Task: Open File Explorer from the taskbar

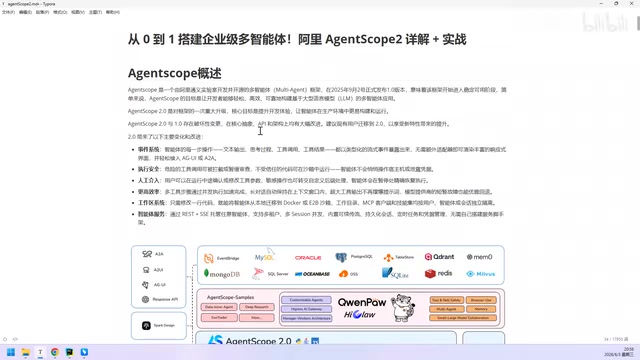Action: pos(26,352)
